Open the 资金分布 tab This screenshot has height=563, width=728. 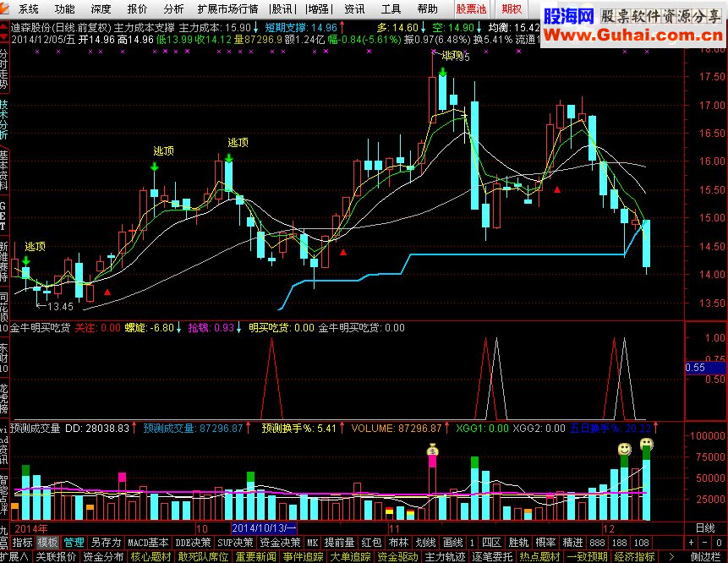pos(103,556)
